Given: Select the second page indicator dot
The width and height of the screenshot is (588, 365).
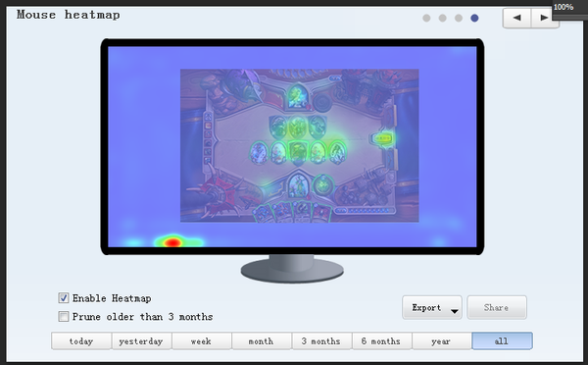Looking at the screenshot, I should tap(443, 18).
